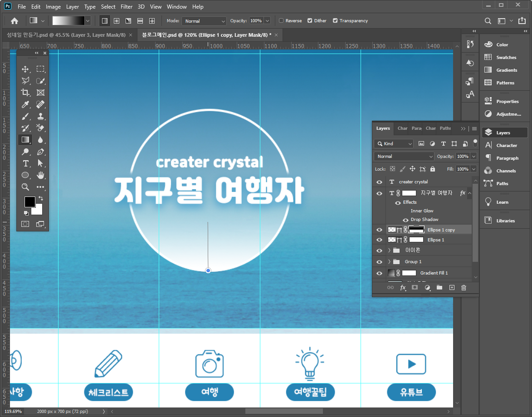Image resolution: width=532 pixels, height=417 pixels.
Task: Select the Pen tool
Action: [x=40, y=152]
